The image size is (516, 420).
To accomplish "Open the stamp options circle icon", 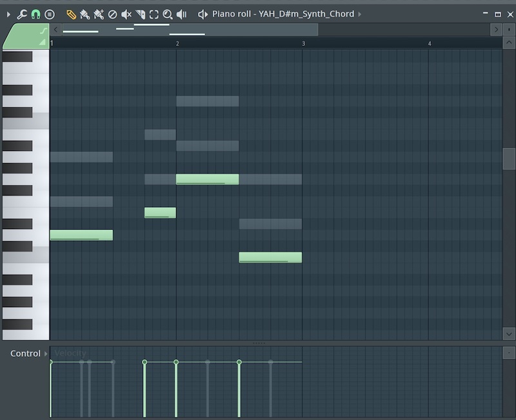I will pos(50,14).
